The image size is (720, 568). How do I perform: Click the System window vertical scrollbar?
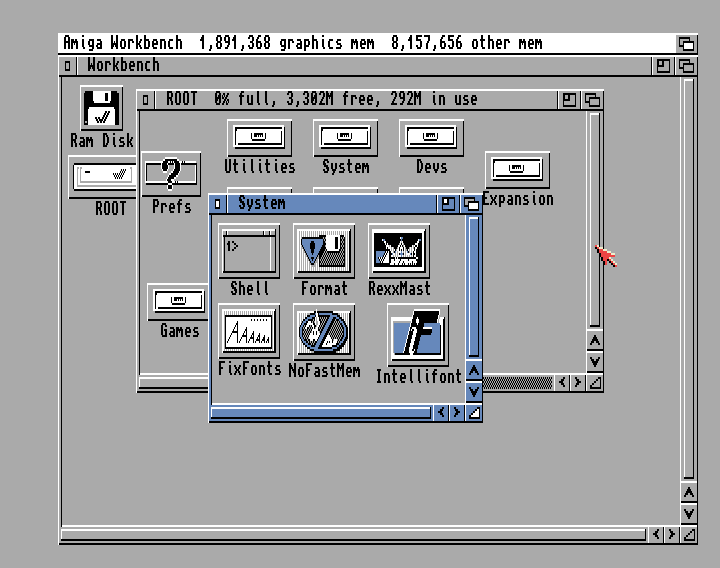tap(474, 287)
